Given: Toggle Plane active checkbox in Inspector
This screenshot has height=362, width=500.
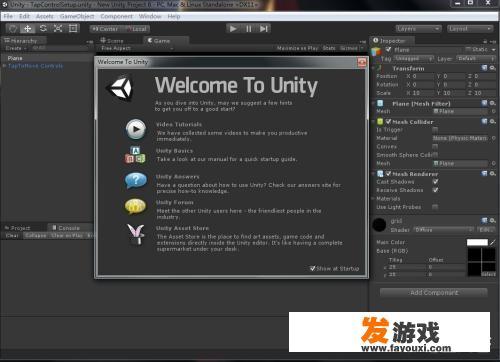Looking at the screenshot, I should pos(388,49).
